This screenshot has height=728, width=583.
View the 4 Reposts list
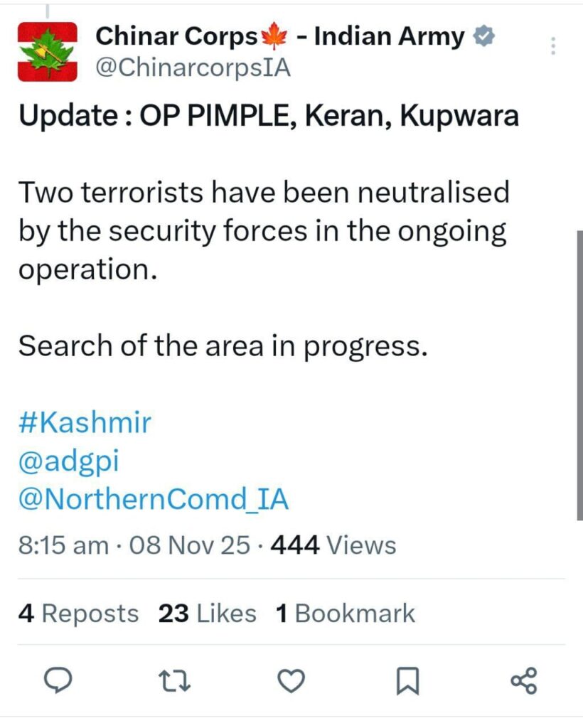click(x=78, y=613)
